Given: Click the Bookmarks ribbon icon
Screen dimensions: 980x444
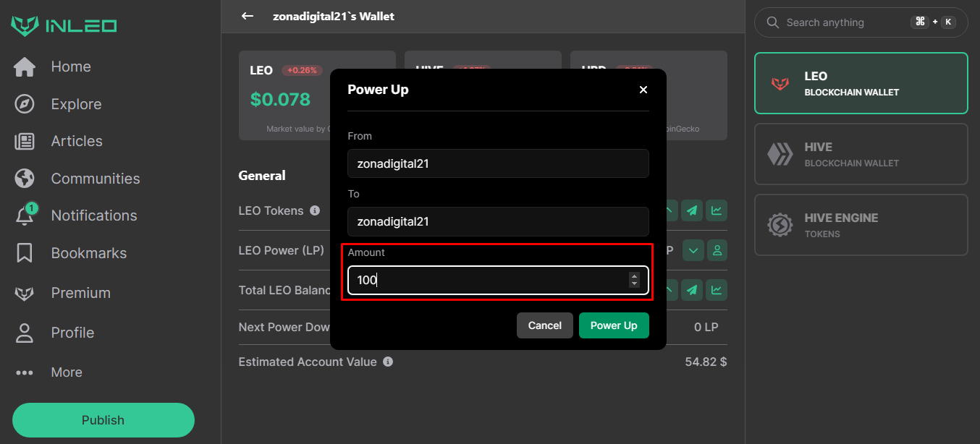Looking at the screenshot, I should pos(25,253).
